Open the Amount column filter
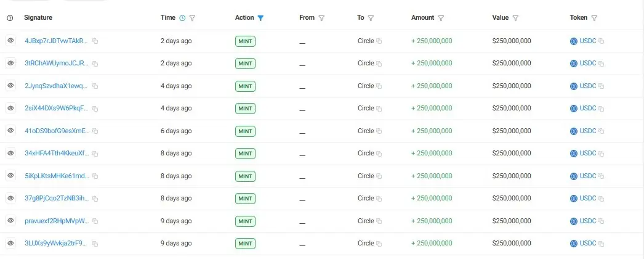The image size is (644, 259). click(441, 18)
